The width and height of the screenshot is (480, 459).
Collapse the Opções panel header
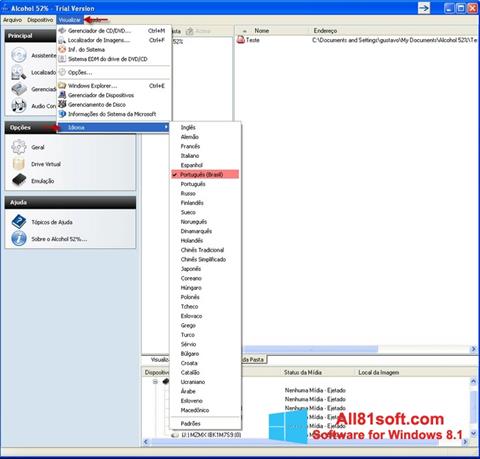pyautogui.click(x=31, y=127)
